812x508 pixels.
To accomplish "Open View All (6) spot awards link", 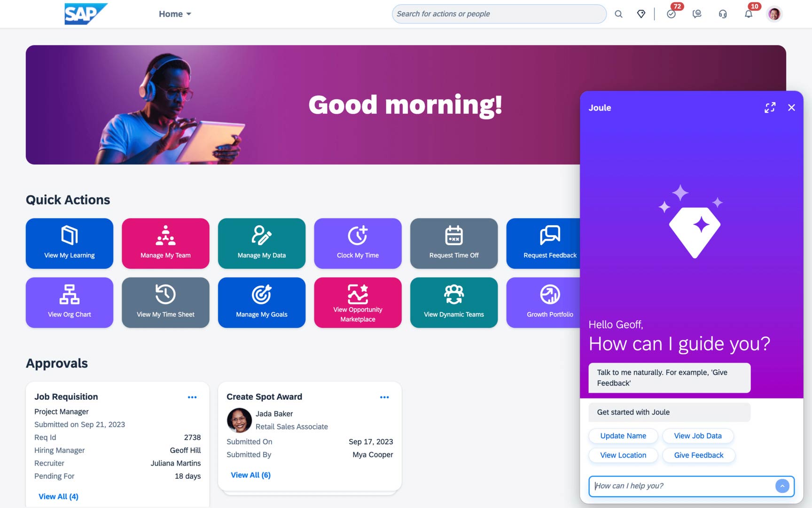I will tap(250, 475).
